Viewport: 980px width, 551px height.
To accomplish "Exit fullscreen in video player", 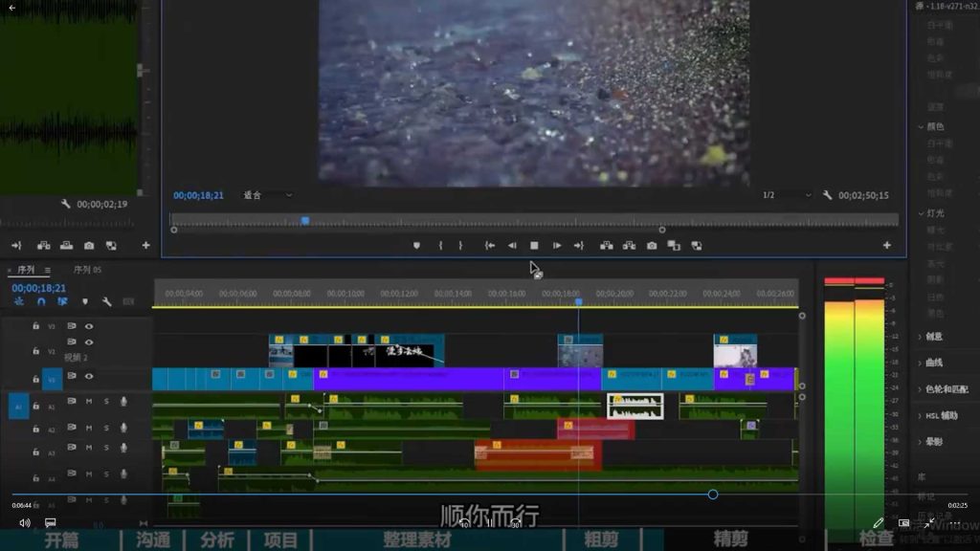I will pyautogui.click(x=929, y=522).
